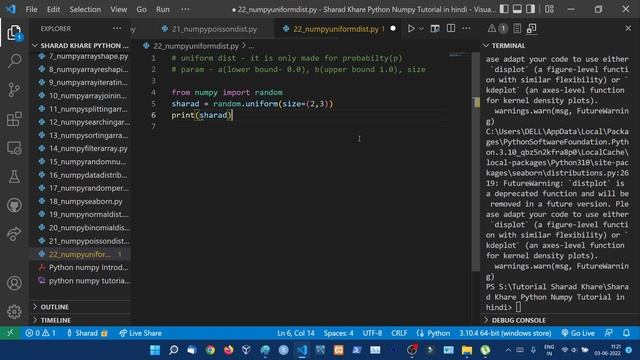The width and height of the screenshot is (640, 360).
Task: Open the Accounts menu icon
Action: 14,283
